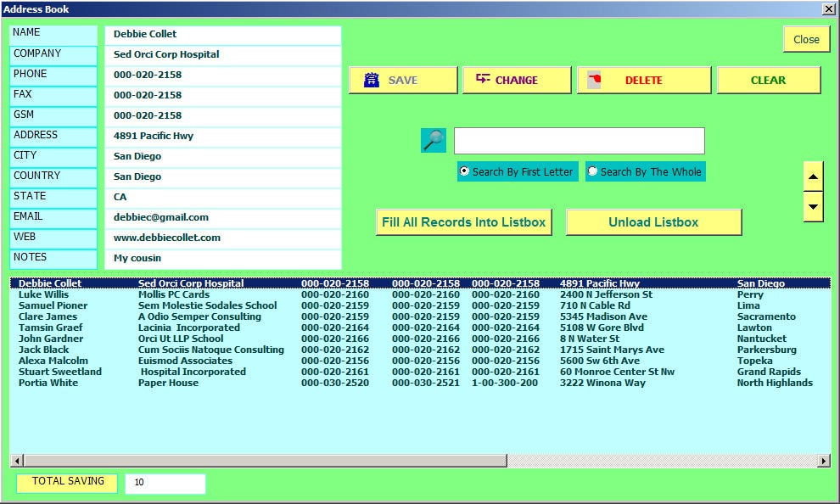Click the Save record icon
Viewport: 840px width, 504px height.
(x=370, y=79)
